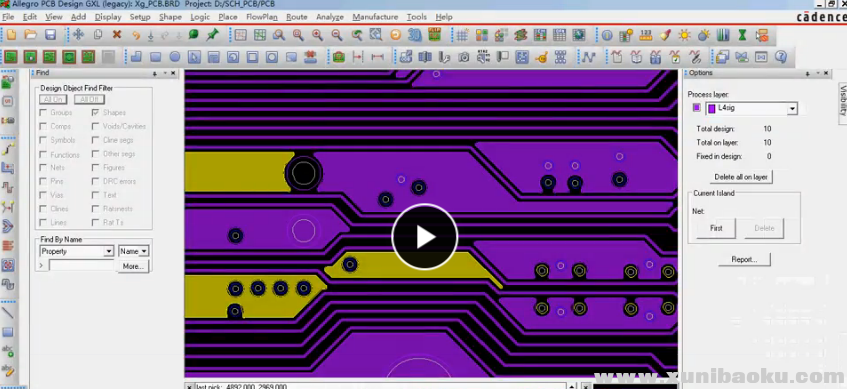Click the red X Delete icon
The height and width of the screenshot is (389, 847).
click(117, 35)
